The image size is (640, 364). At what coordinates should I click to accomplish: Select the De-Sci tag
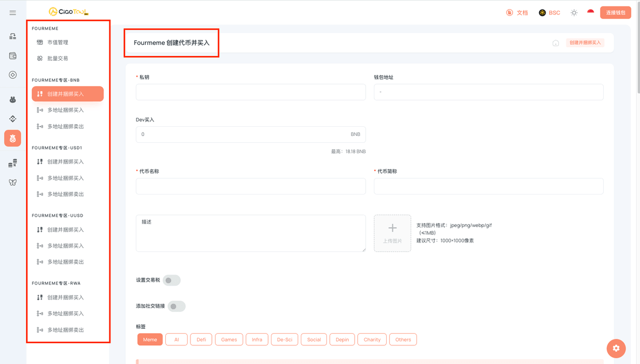[284, 339]
